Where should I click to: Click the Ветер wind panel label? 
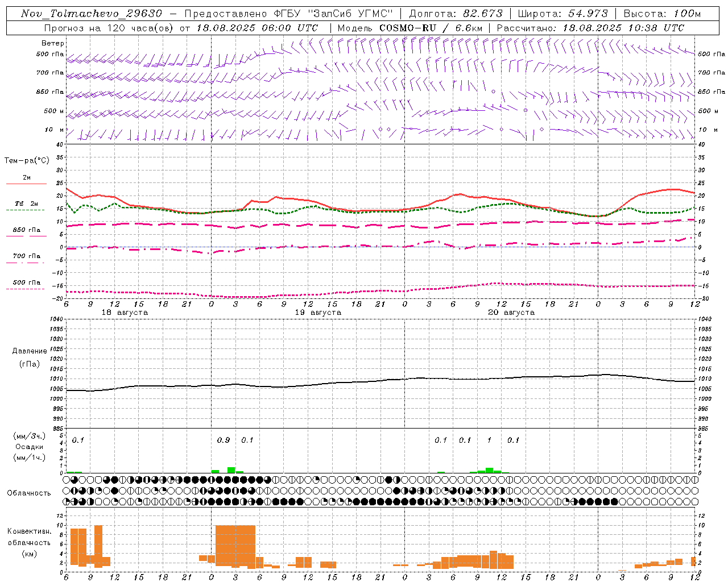53,43
